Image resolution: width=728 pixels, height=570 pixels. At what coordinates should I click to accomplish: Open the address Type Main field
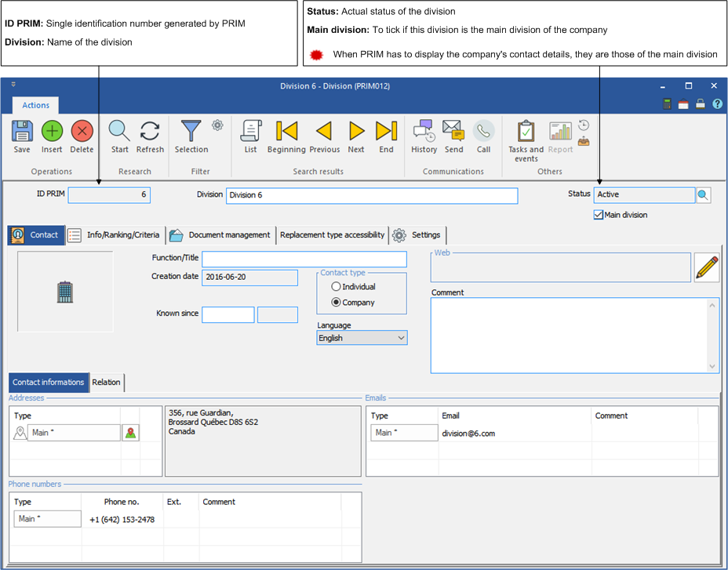(x=74, y=433)
